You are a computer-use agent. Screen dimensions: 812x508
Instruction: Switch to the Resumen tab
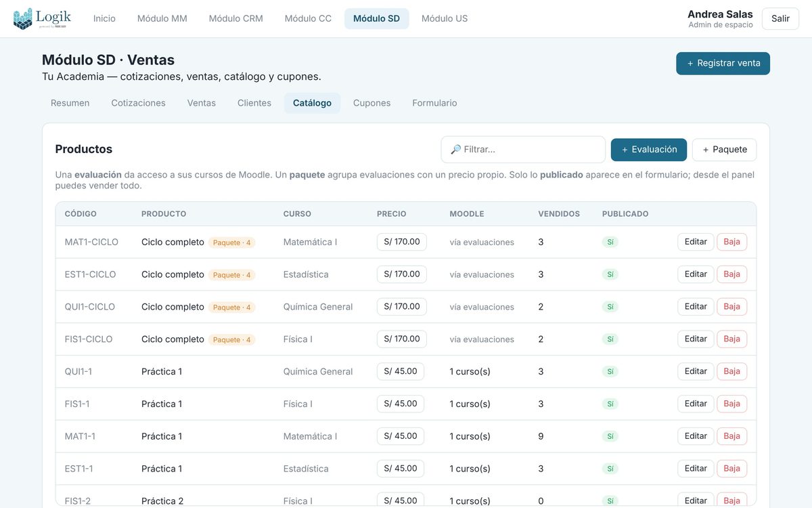70,103
